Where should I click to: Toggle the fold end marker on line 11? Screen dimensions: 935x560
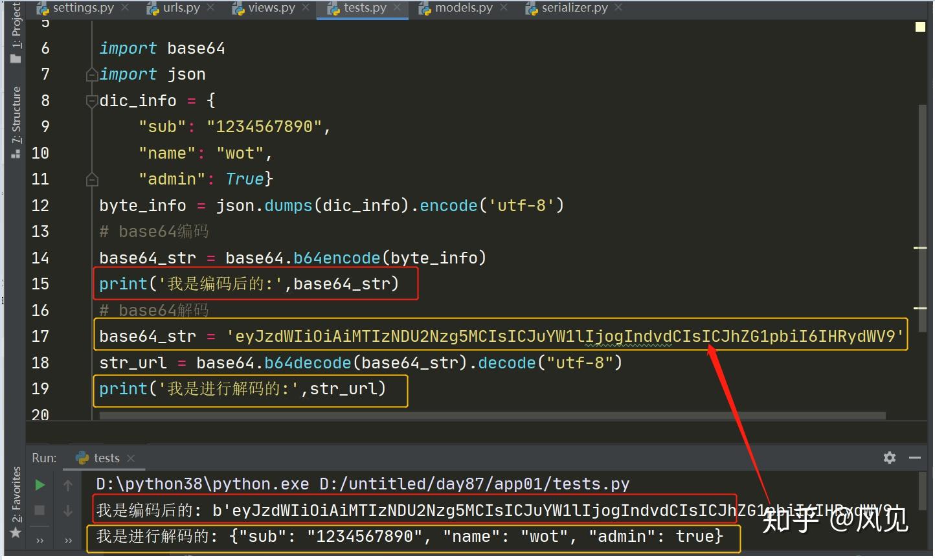(x=92, y=179)
